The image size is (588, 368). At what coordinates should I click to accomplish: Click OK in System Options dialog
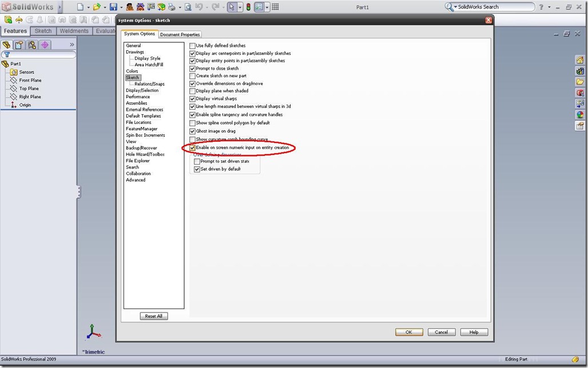click(409, 332)
